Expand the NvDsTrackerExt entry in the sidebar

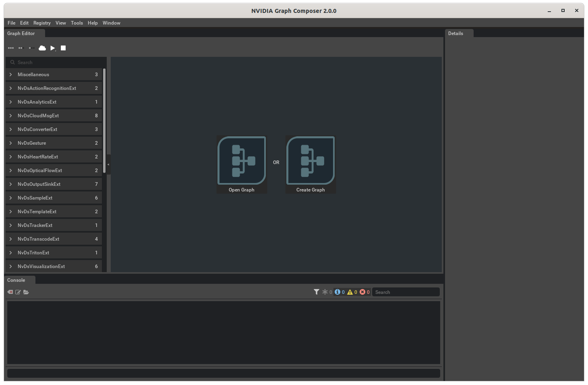[x=11, y=225]
